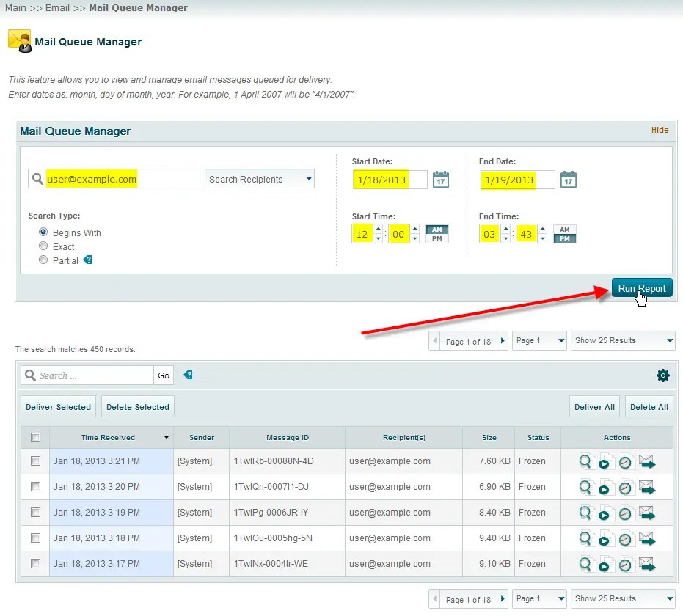This screenshot has height=616, width=683.
Task: View the message from Jan 18, 3:21 PM
Action: 585,462
